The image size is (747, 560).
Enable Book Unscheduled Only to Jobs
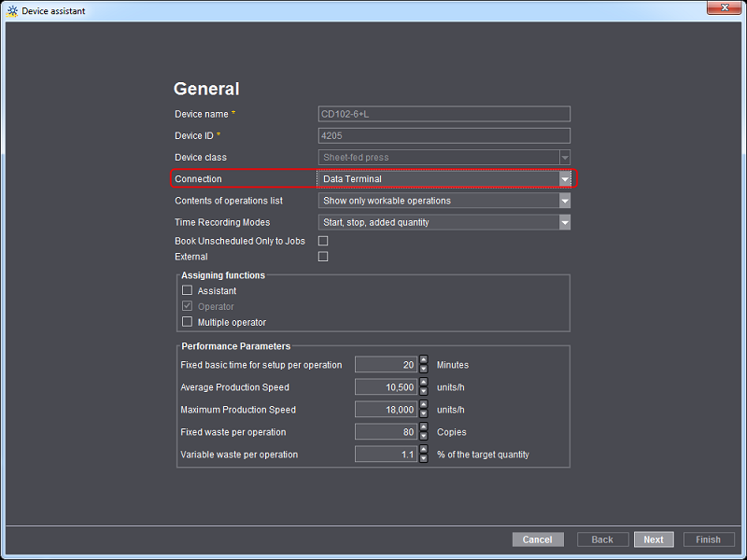(322, 240)
